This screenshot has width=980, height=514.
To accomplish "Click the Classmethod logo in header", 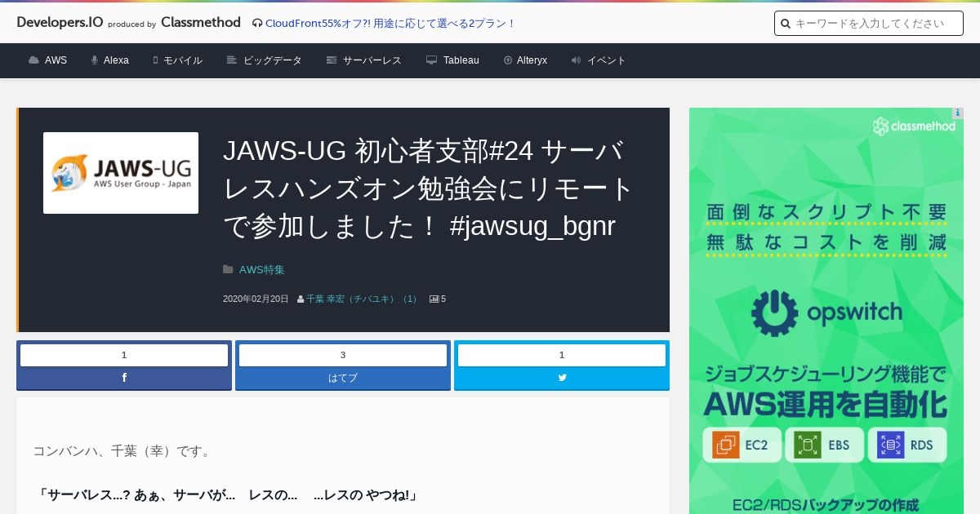I will point(201,22).
